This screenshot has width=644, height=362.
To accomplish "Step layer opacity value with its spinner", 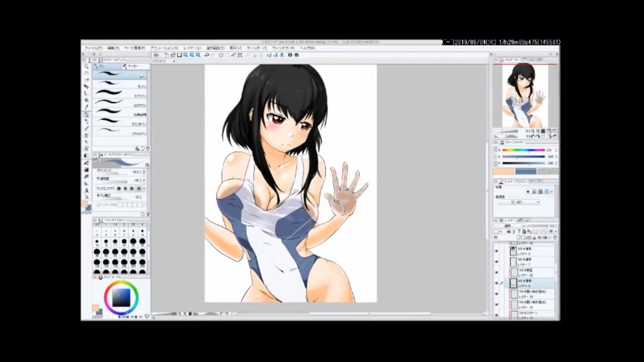I will (555, 226).
